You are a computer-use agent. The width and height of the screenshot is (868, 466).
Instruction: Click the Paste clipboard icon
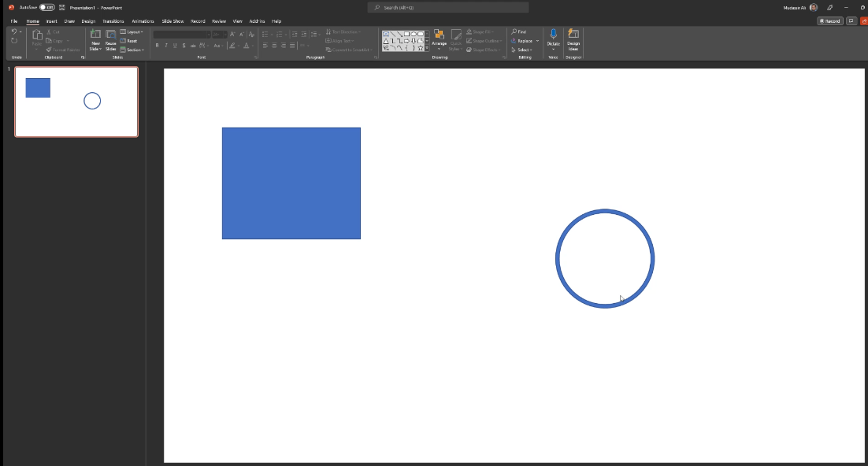pyautogui.click(x=36, y=35)
